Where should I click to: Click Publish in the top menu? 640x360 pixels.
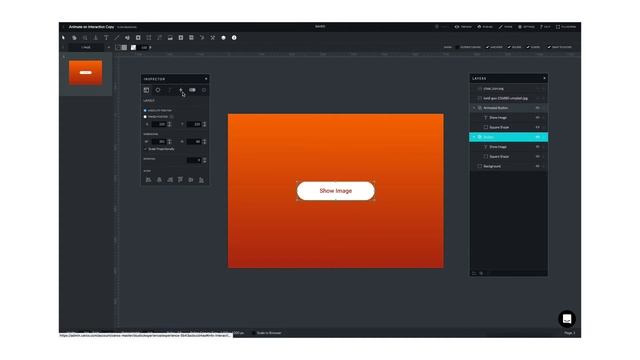point(485,27)
